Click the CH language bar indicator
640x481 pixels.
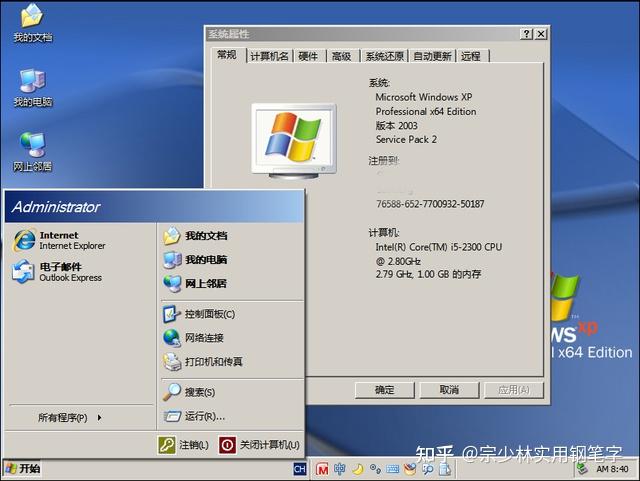coord(300,469)
